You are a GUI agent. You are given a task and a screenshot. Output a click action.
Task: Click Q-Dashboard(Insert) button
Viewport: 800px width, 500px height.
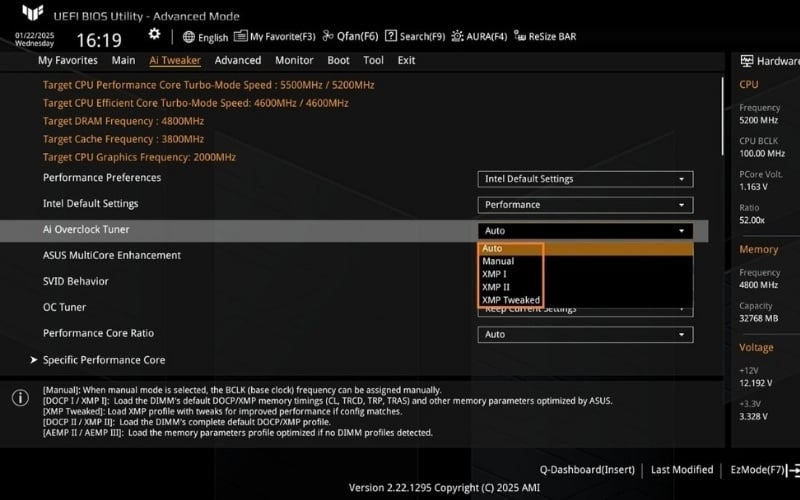(x=587, y=469)
